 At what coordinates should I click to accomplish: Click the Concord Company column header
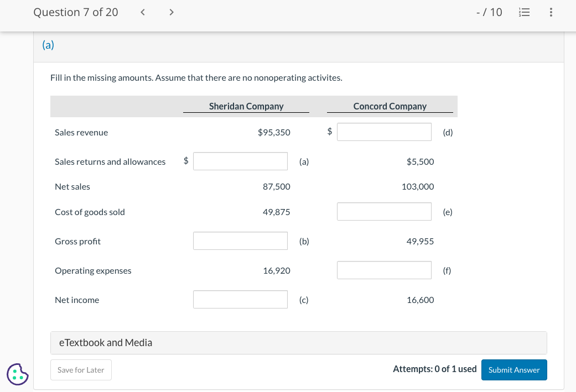point(390,106)
